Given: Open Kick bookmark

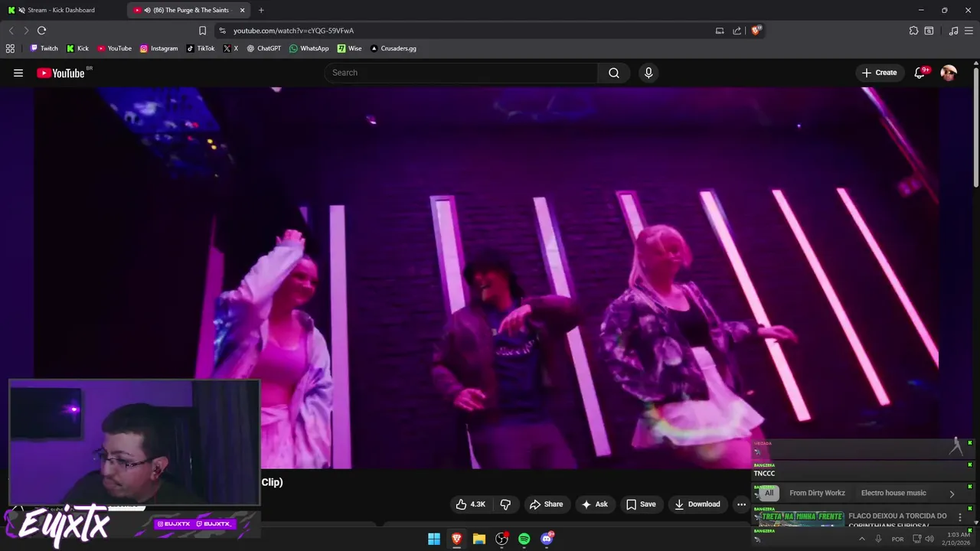Looking at the screenshot, I should coord(77,48).
